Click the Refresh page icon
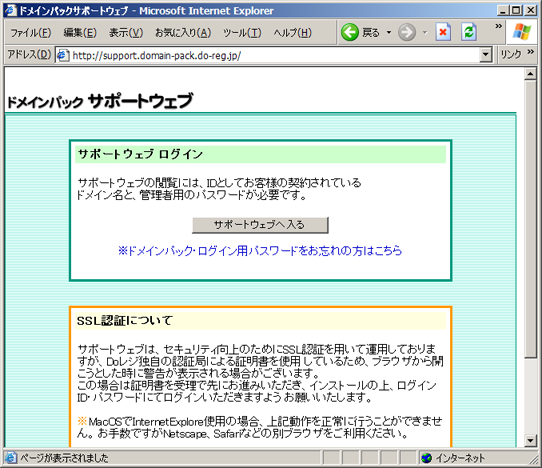Screen dimensions: 542x468 469,32
